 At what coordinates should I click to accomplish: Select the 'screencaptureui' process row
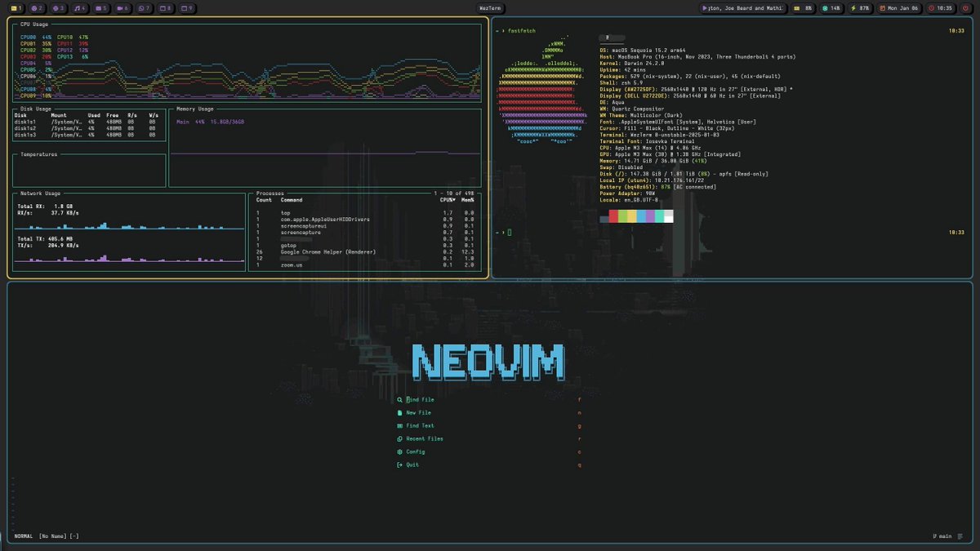365,225
